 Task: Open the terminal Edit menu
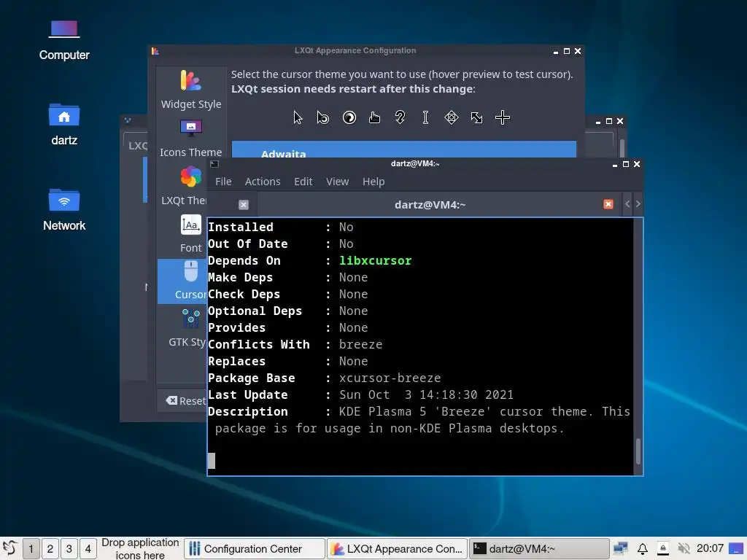303,182
